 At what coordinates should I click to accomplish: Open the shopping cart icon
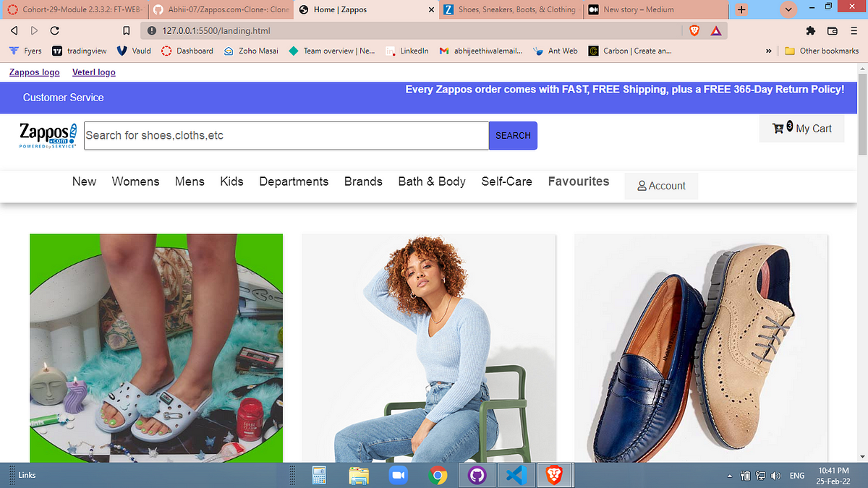point(778,129)
